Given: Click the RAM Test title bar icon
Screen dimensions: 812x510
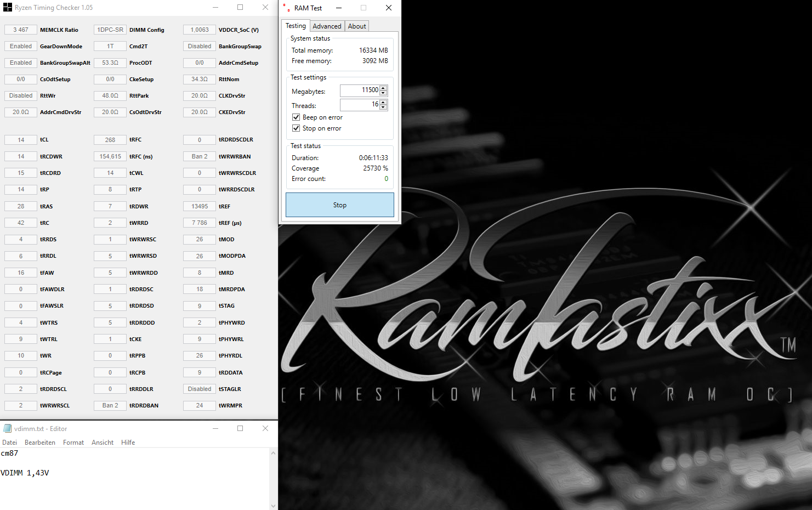Looking at the screenshot, I should (x=287, y=8).
